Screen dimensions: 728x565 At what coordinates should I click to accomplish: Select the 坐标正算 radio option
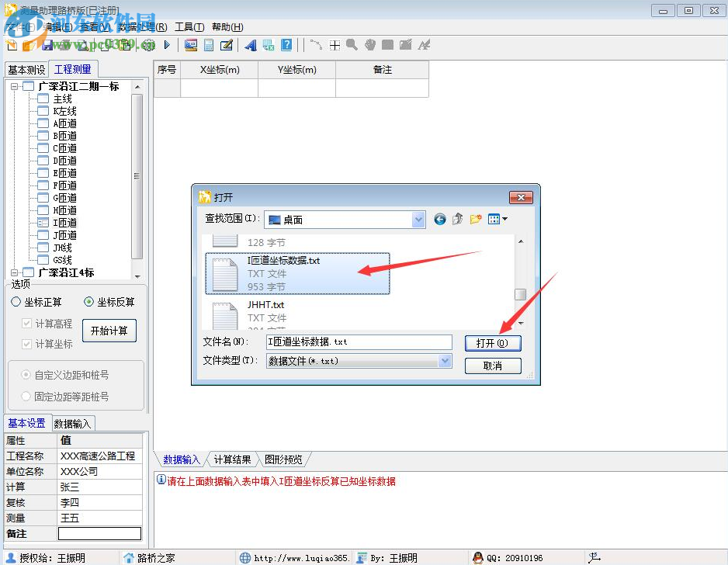click(x=16, y=303)
